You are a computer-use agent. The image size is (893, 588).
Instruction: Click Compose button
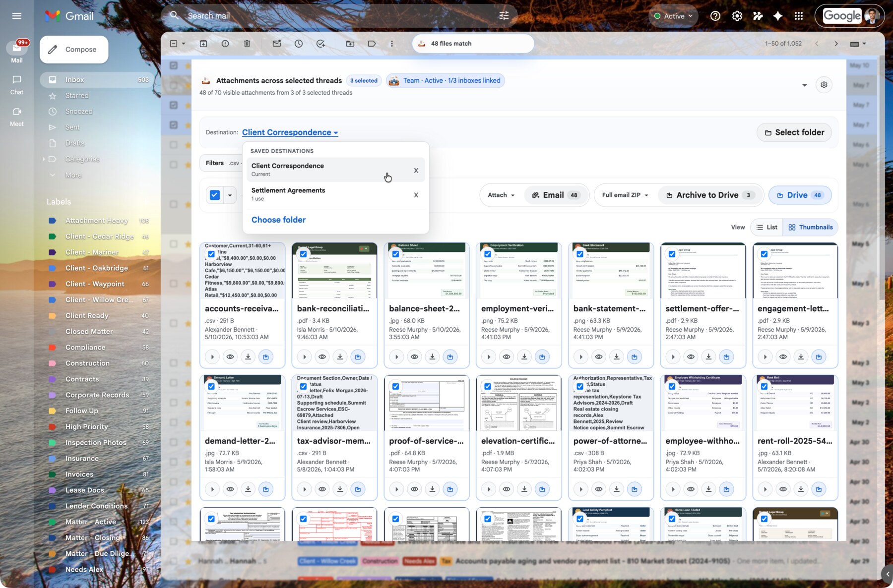pyautogui.click(x=74, y=50)
